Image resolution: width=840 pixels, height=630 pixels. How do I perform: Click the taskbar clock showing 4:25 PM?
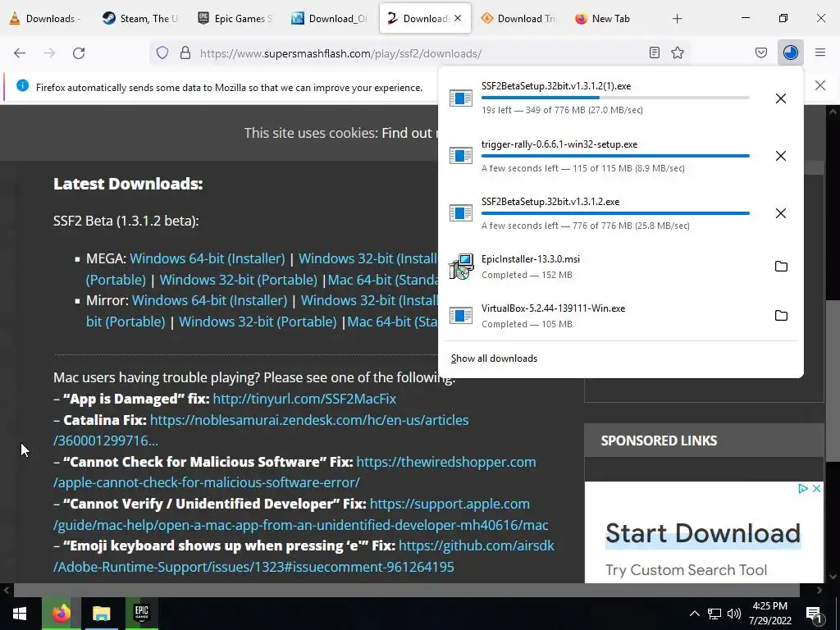(769, 614)
